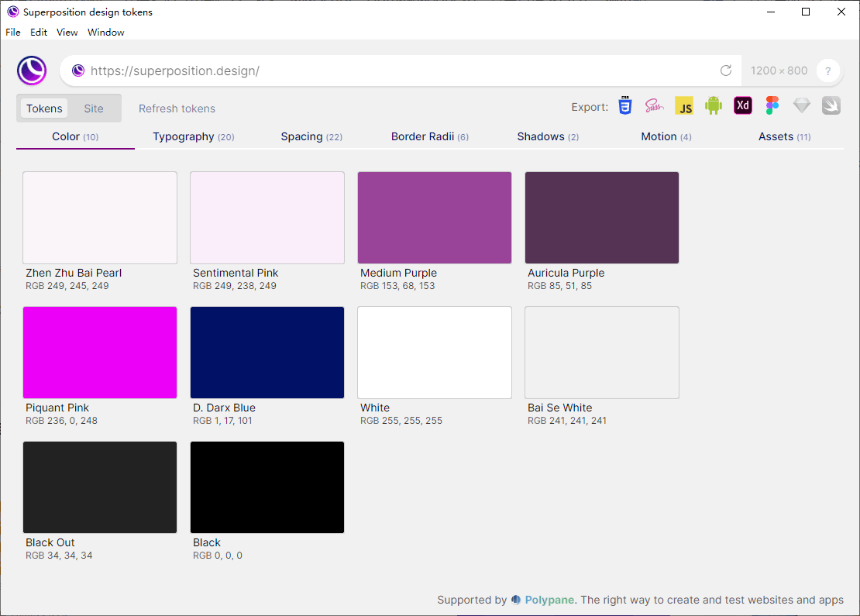
Task: Export tokens to Sketch
Action: [802, 106]
